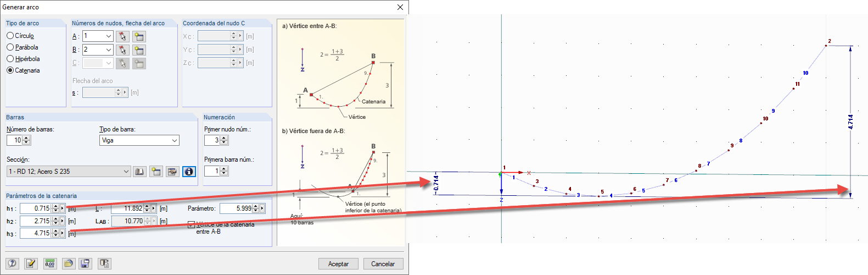Click the h2 input field showing 2.715
The image size is (868, 275).
[36, 221]
